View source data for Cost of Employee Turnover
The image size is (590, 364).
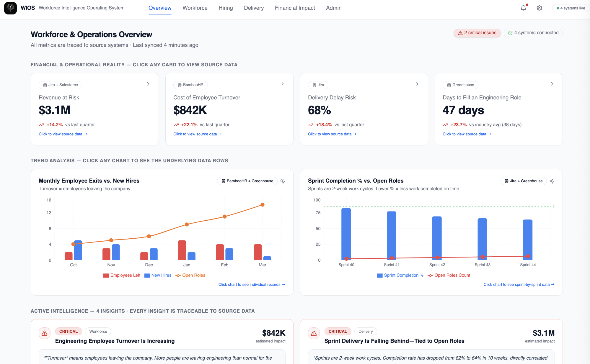(x=198, y=134)
